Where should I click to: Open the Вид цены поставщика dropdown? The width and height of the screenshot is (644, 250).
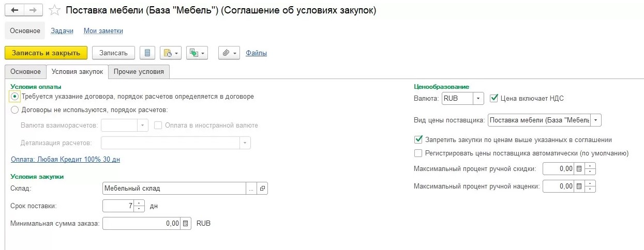(x=596, y=120)
